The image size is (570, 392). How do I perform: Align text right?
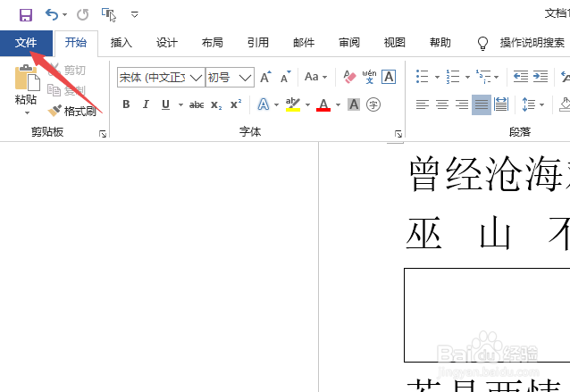click(462, 105)
